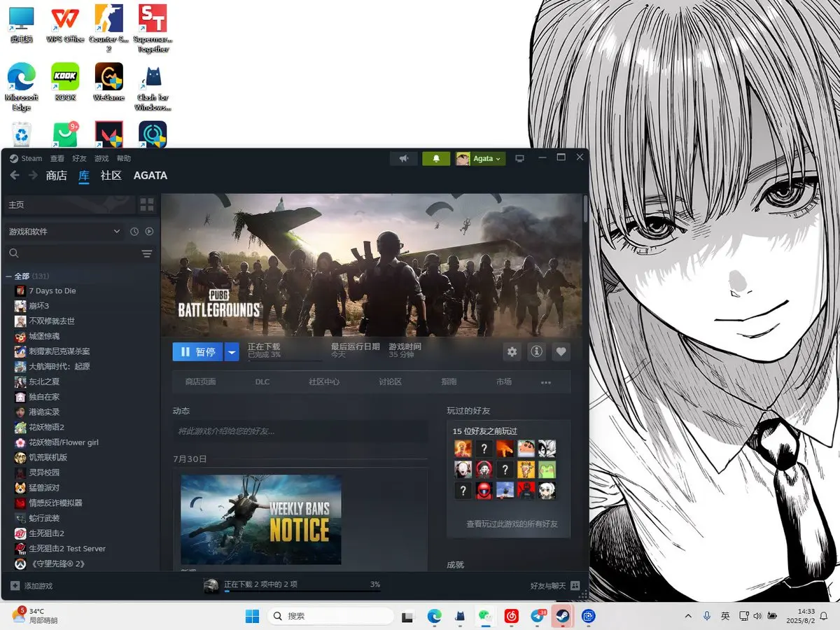Open the DLC link

coord(262,382)
